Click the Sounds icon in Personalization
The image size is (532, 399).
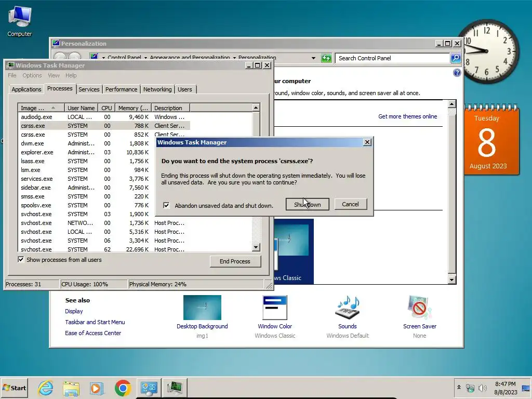point(348,308)
